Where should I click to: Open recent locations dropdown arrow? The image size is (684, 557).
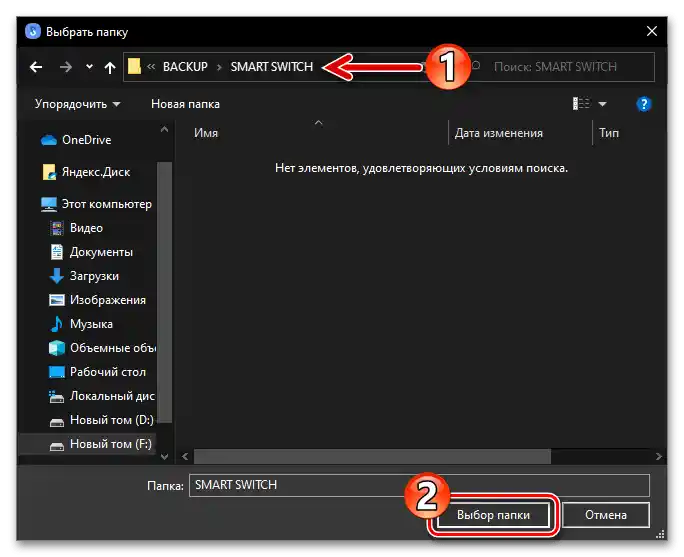click(89, 67)
